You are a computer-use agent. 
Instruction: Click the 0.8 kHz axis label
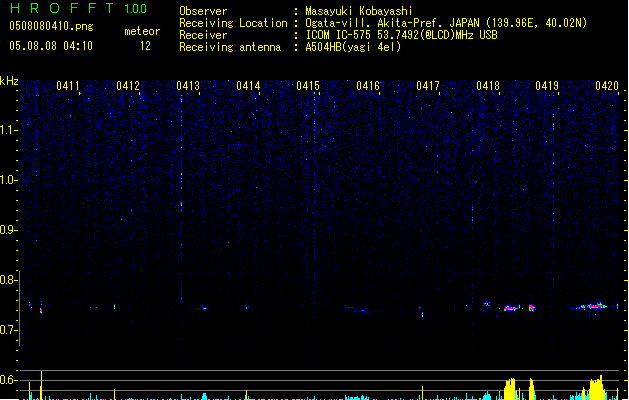pyautogui.click(x=9, y=280)
